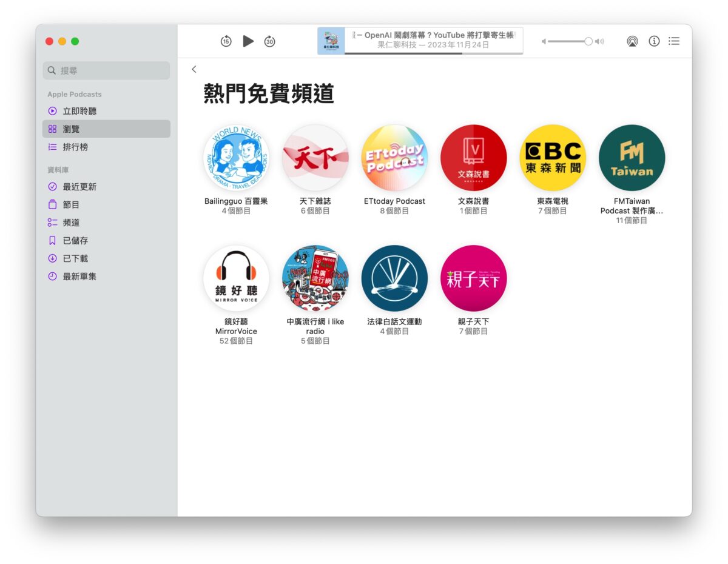Image resolution: width=728 pixels, height=564 pixels.
Task: Open EBC 東森新聞 channel artwork
Action: [553, 158]
